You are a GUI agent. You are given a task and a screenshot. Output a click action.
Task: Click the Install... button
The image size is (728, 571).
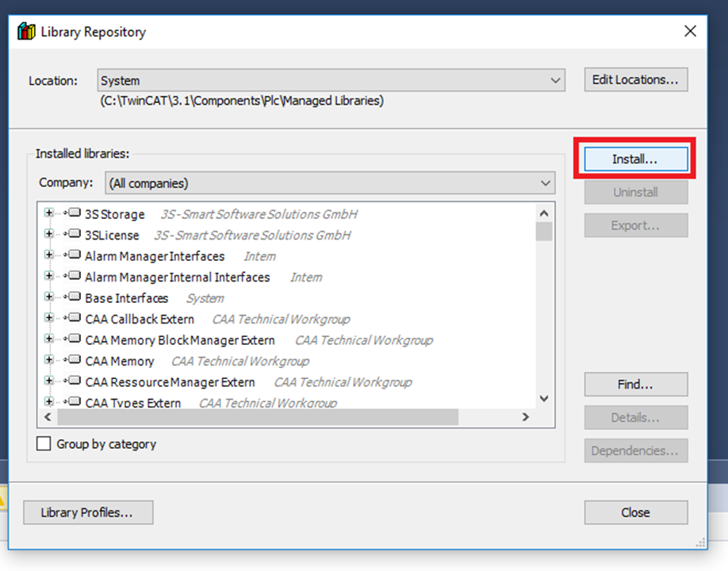(x=635, y=159)
